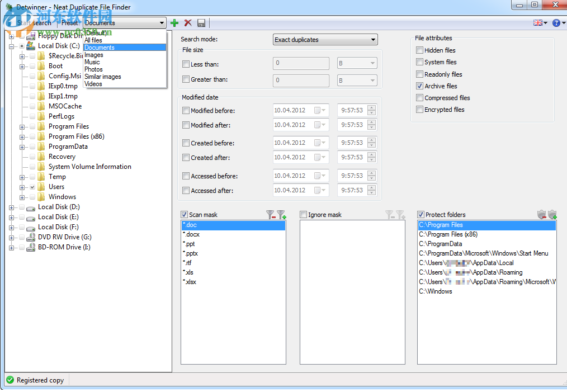Click the green plus add preset icon

174,23
